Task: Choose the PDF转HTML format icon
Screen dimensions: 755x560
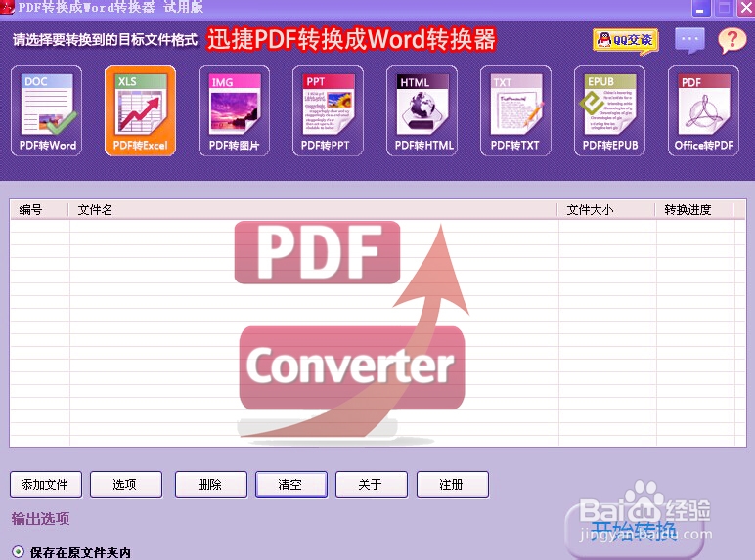Action: tap(422, 111)
